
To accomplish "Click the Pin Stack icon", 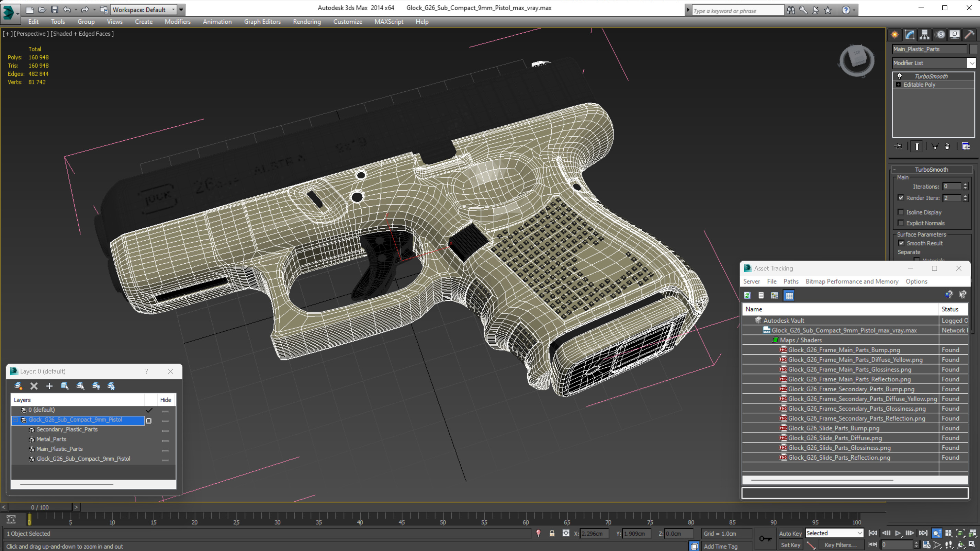I will [899, 146].
